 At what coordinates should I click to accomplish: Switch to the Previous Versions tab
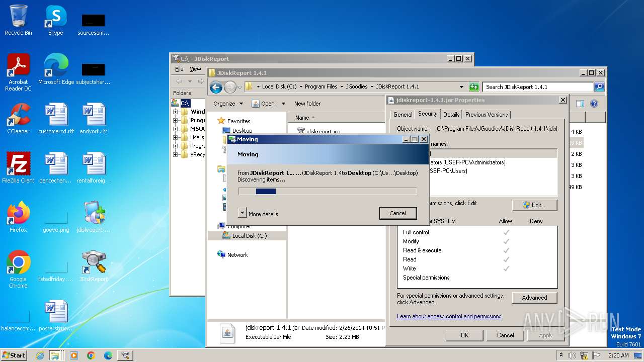click(487, 115)
